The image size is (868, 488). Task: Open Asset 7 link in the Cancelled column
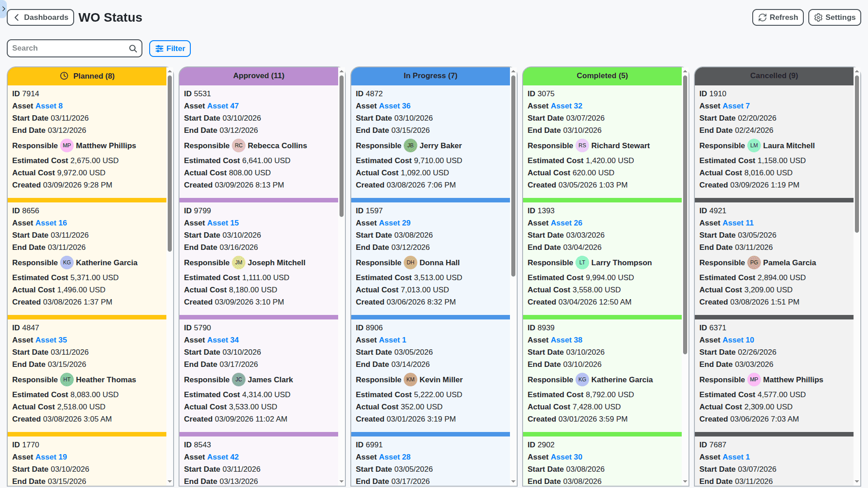736,106
